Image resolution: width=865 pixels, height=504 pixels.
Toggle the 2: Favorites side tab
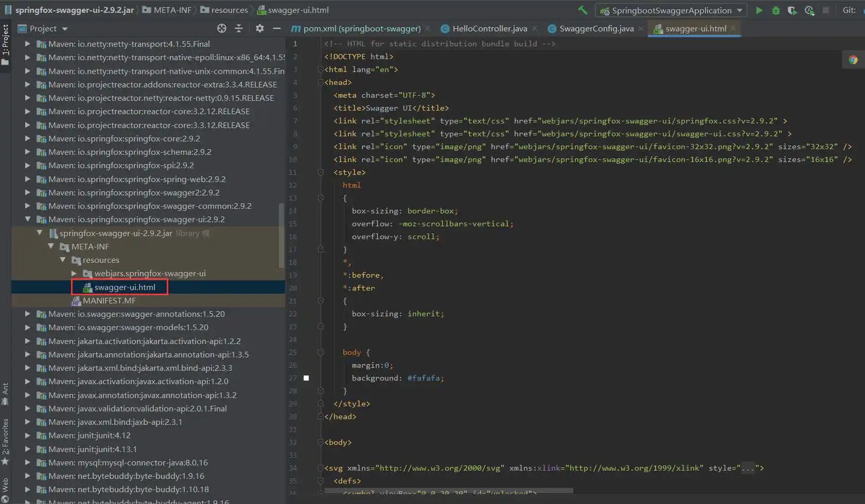coord(5,437)
